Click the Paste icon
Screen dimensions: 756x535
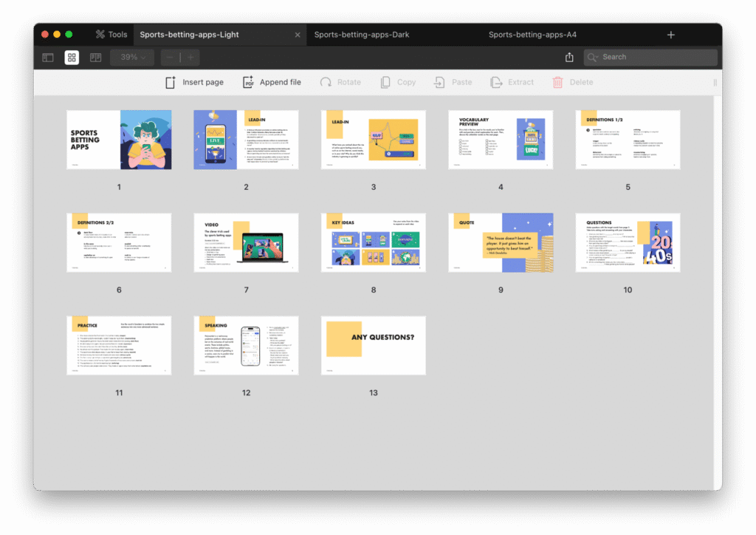tap(439, 82)
